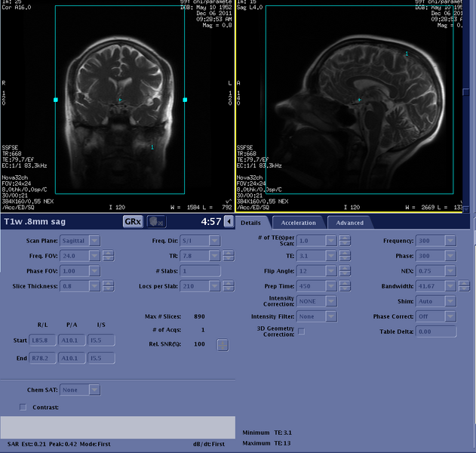The width and height of the screenshot is (476, 453).
Task: Click the Prep Time stepper
Action: coord(345,286)
